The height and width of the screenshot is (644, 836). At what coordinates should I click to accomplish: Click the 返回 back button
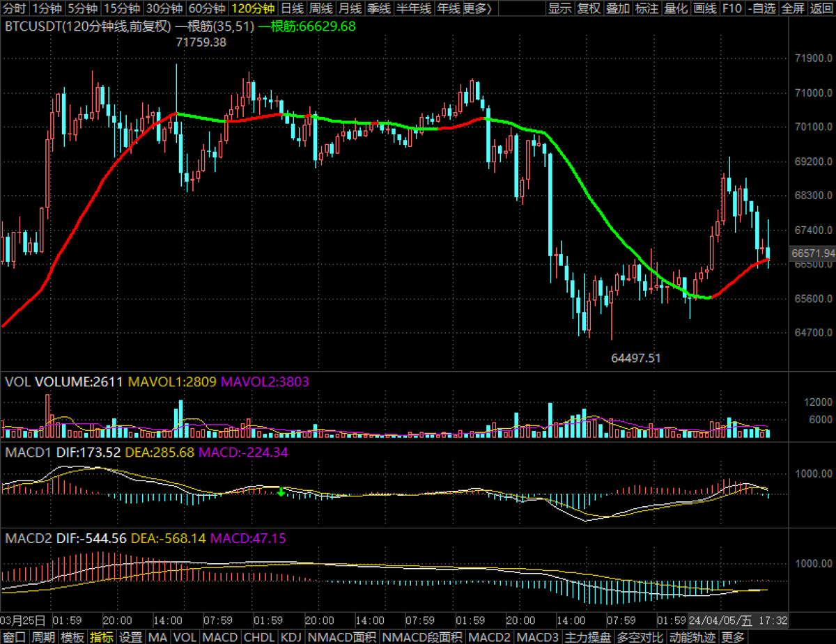point(821,8)
